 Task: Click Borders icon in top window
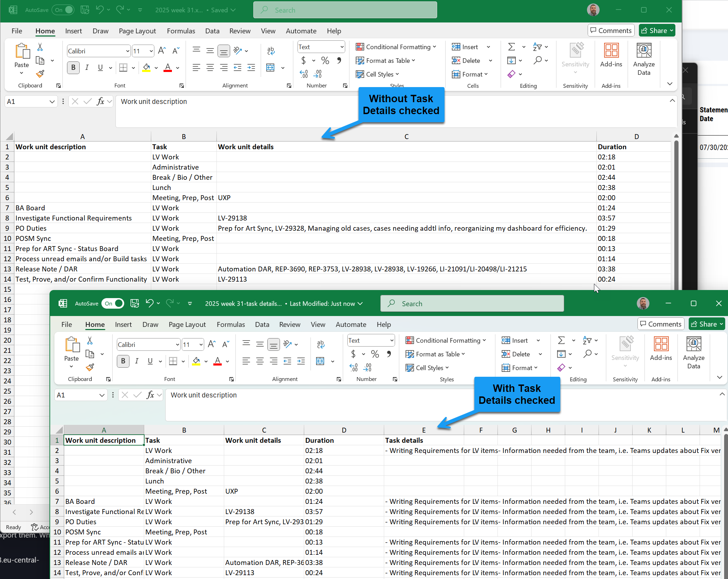pyautogui.click(x=123, y=67)
